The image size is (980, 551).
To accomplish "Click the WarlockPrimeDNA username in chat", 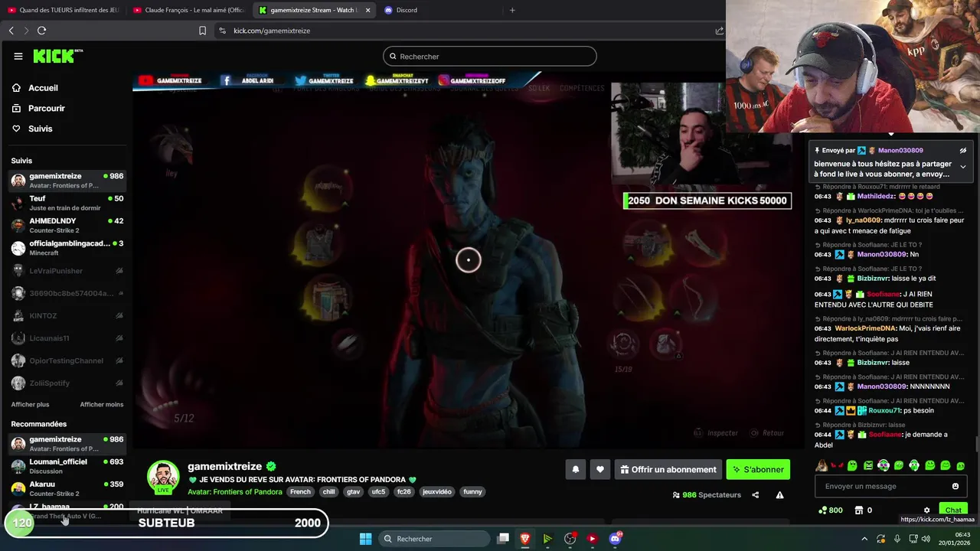I will (865, 328).
